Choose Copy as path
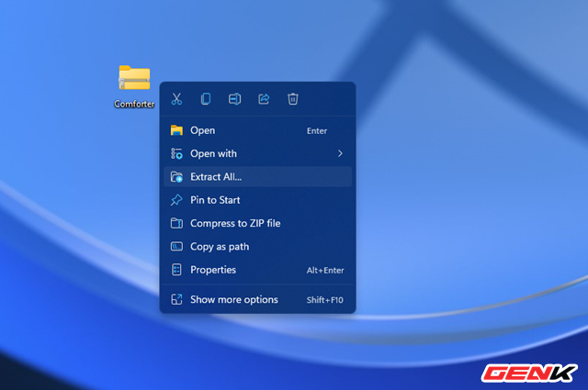The height and width of the screenshot is (390, 588). (x=257, y=247)
